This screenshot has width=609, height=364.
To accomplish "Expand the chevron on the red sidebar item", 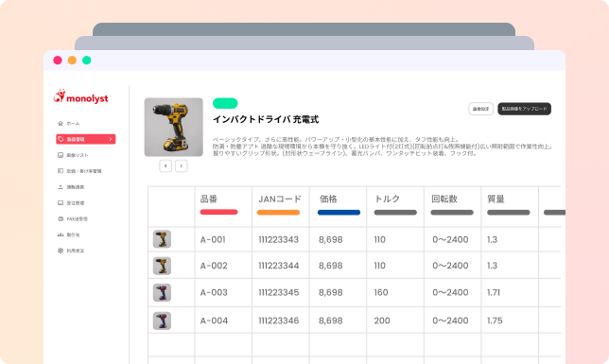I will coord(111,139).
